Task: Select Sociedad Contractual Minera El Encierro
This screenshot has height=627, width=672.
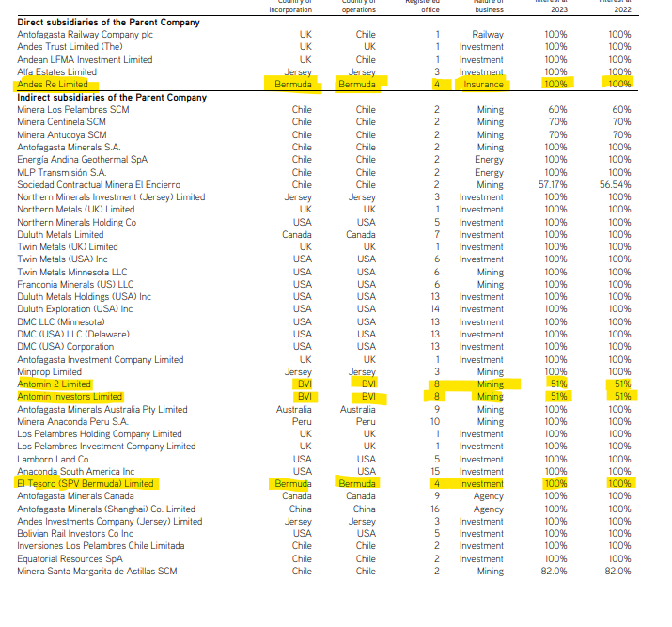Action: click(99, 185)
